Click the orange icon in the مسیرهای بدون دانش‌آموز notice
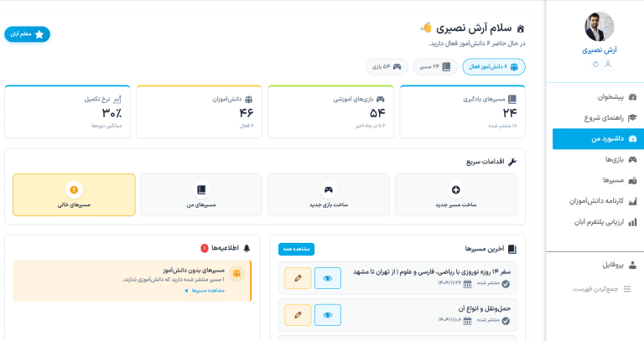644x341 pixels. pos(237,273)
